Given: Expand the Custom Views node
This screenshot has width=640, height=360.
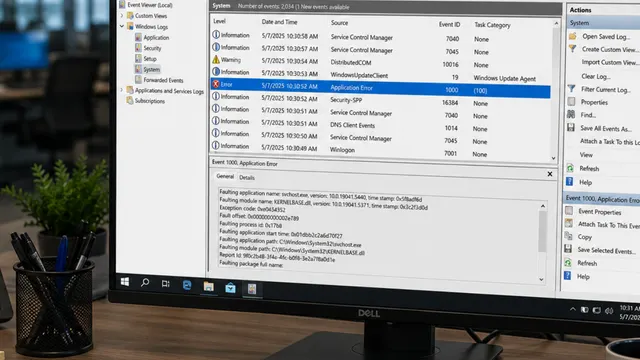Looking at the screenshot, I should [122, 16].
